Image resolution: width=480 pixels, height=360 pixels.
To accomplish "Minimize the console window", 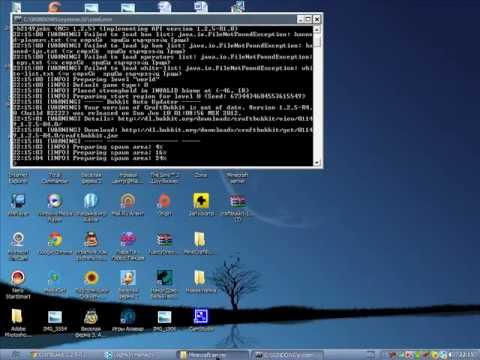I will pyautogui.click(x=301, y=19).
